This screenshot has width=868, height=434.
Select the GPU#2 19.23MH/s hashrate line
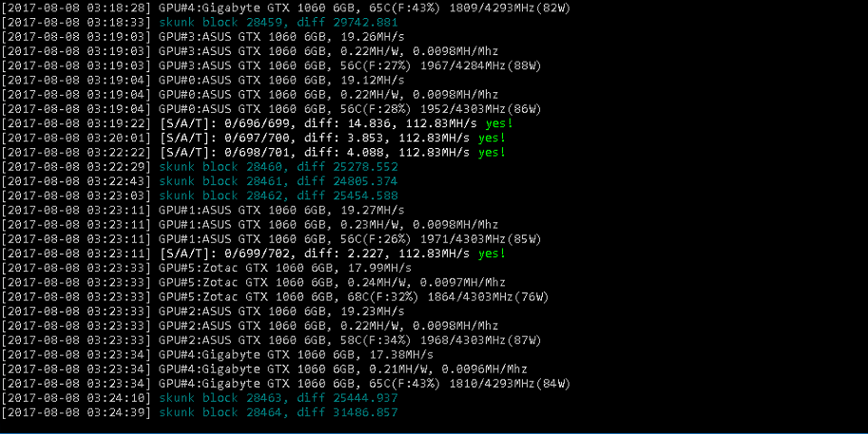[203, 311]
